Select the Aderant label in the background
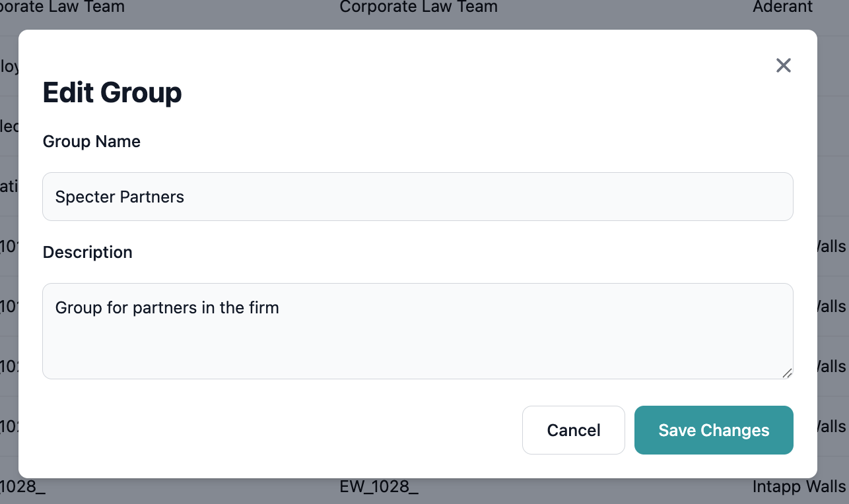 (783, 7)
